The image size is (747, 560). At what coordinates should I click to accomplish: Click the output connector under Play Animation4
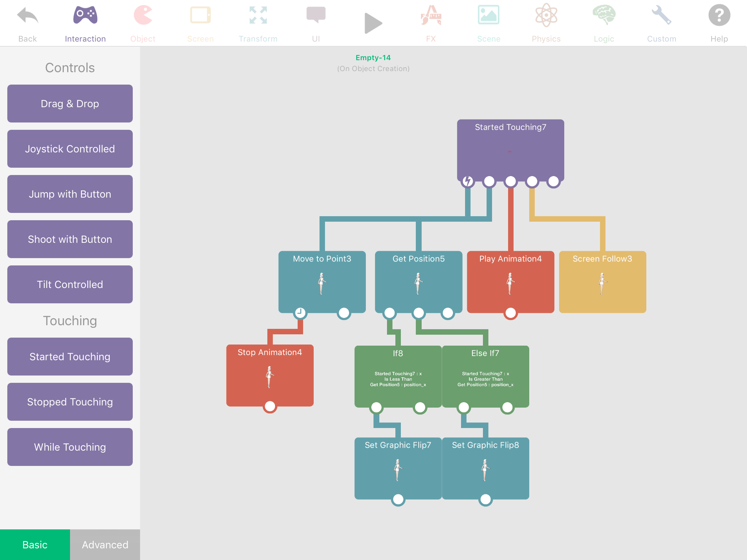coord(511,313)
